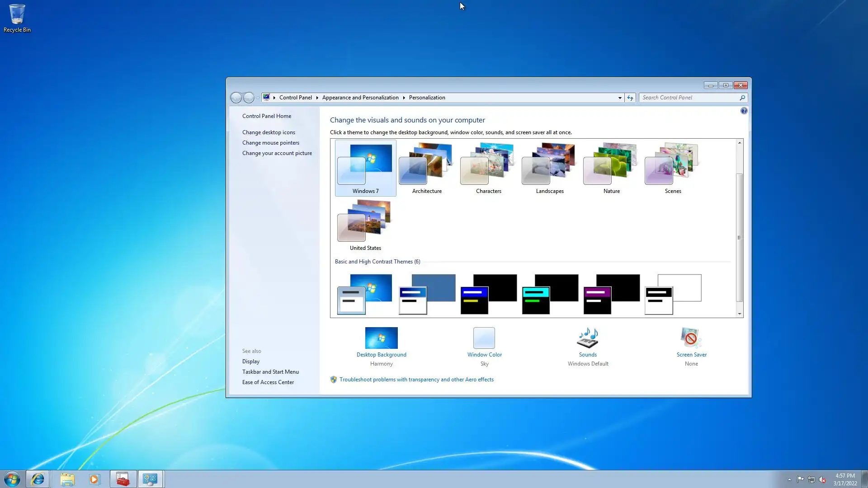868x488 pixels.
Task: Expand the address bar history dropdown
Action: 620,98
